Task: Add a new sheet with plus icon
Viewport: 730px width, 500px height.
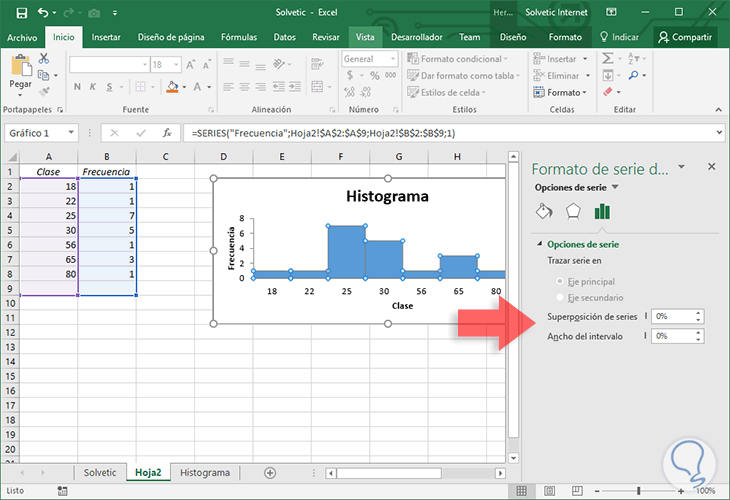Action: (270, 472)
